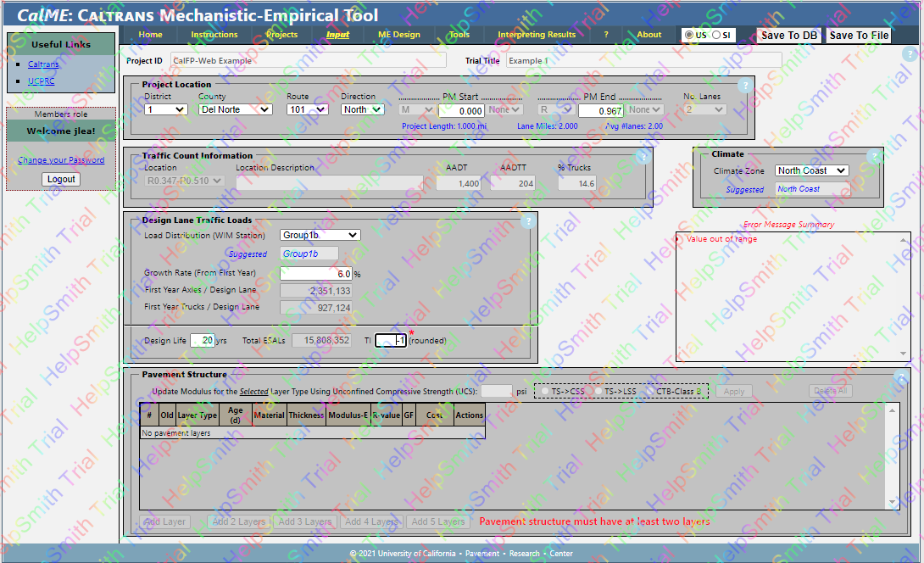
Task: Select SI units radio button
Action: [x=715, y=35]
